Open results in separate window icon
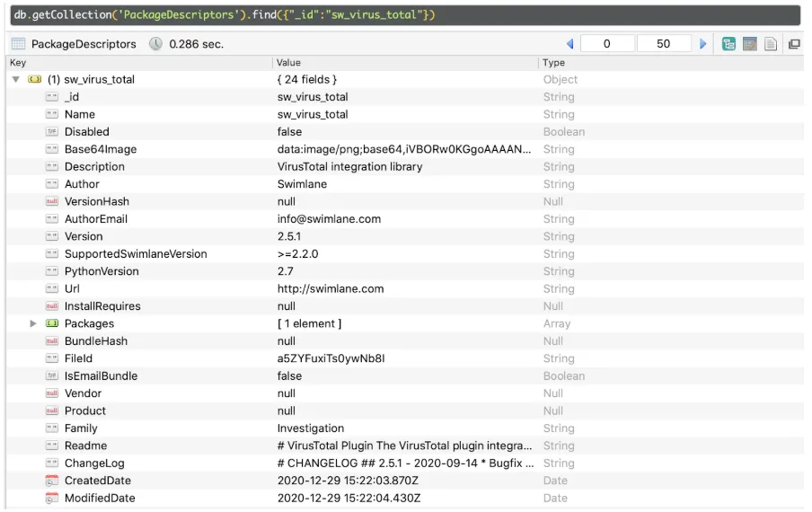Screen dimensions: 812x512 click(794, 44)
